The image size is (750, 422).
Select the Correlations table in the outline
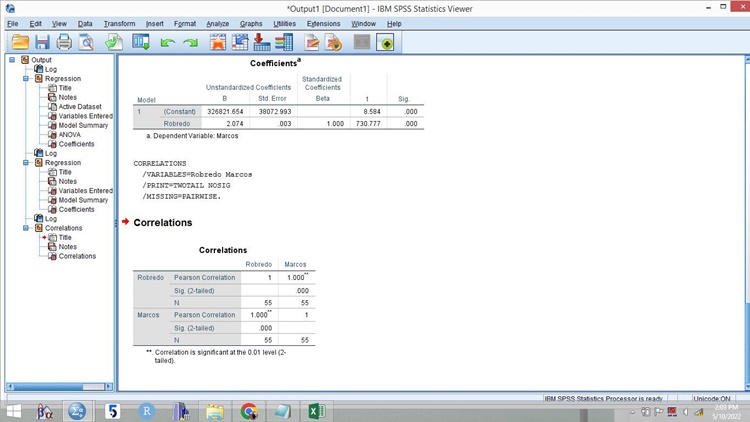(x=77, y=256)
